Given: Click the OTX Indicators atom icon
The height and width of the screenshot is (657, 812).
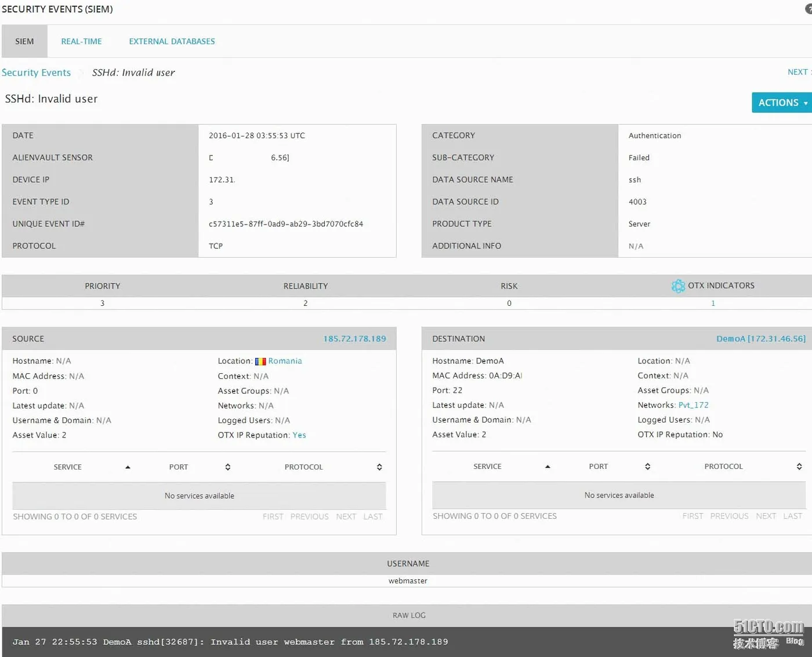Looking at the screenshot, I should pyautogui.click(x=678, y=286).
